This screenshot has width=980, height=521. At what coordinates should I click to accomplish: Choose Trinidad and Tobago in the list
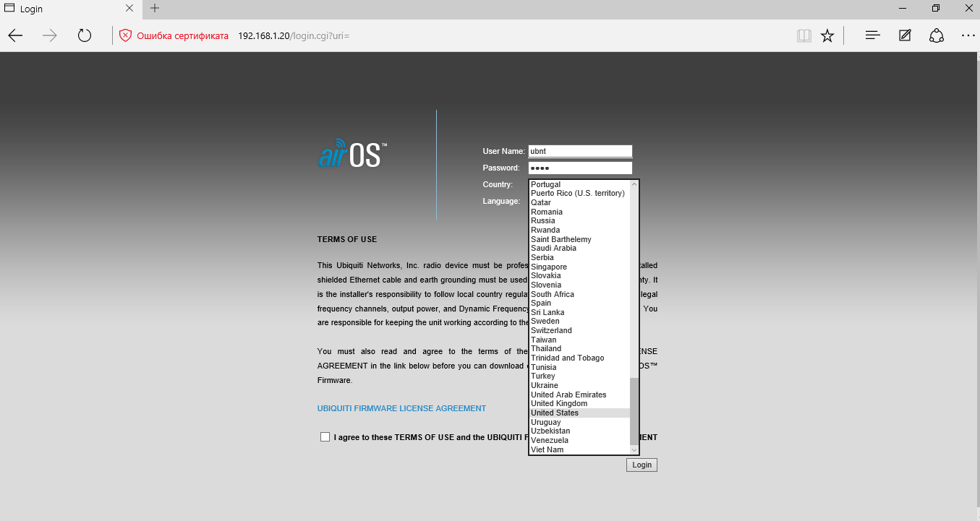pyautogui.click(x=579, y=358)
